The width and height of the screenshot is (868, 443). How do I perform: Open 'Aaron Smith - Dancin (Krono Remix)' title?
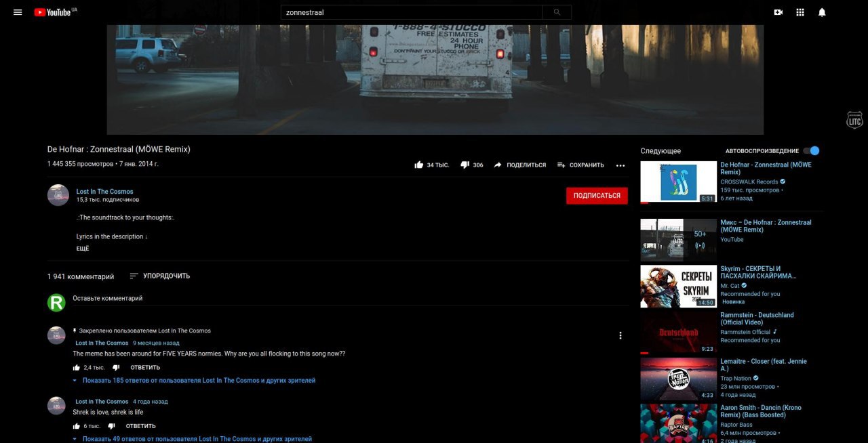point(761,411)
